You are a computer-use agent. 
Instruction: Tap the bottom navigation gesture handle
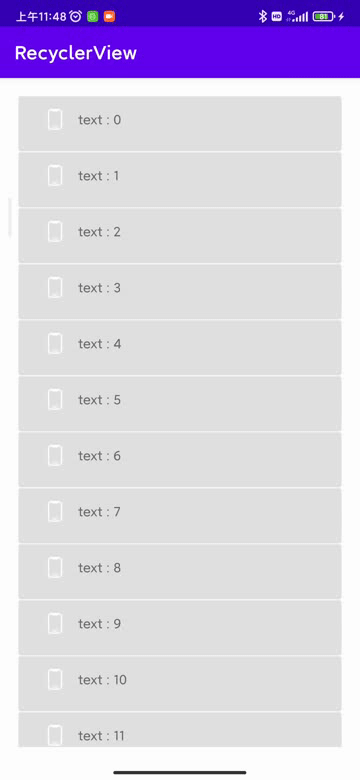[x=180, y=772]
